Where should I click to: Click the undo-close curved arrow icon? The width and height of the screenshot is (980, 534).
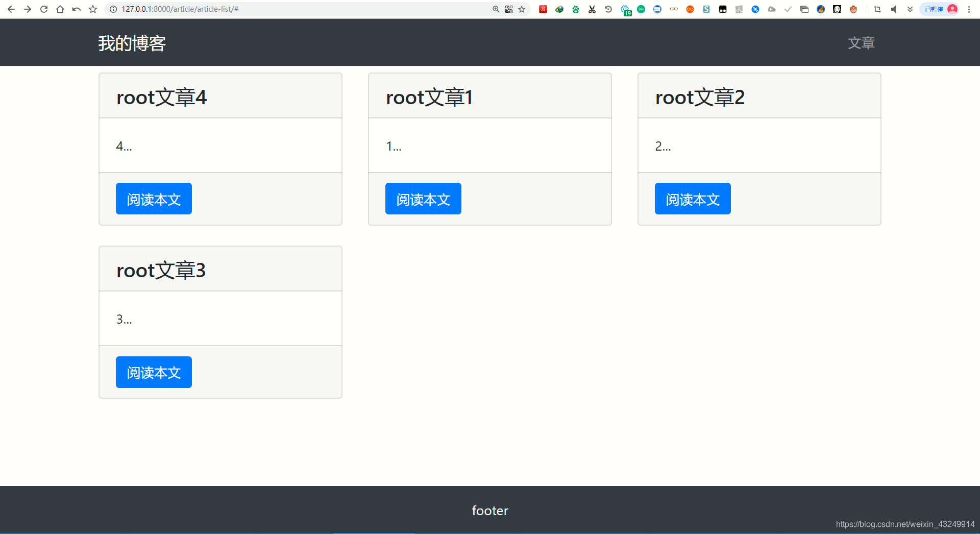[77, 9]
